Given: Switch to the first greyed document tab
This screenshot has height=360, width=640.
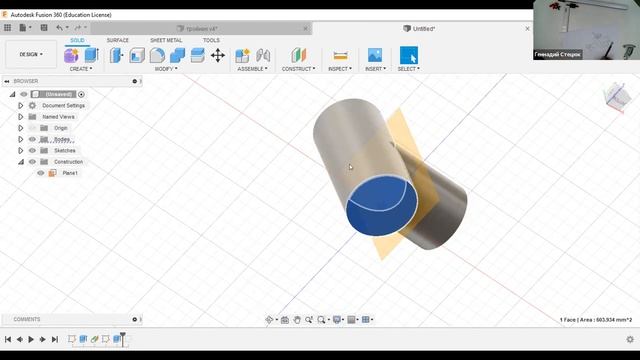Looking at the screenshot, I should coord(202,29).
